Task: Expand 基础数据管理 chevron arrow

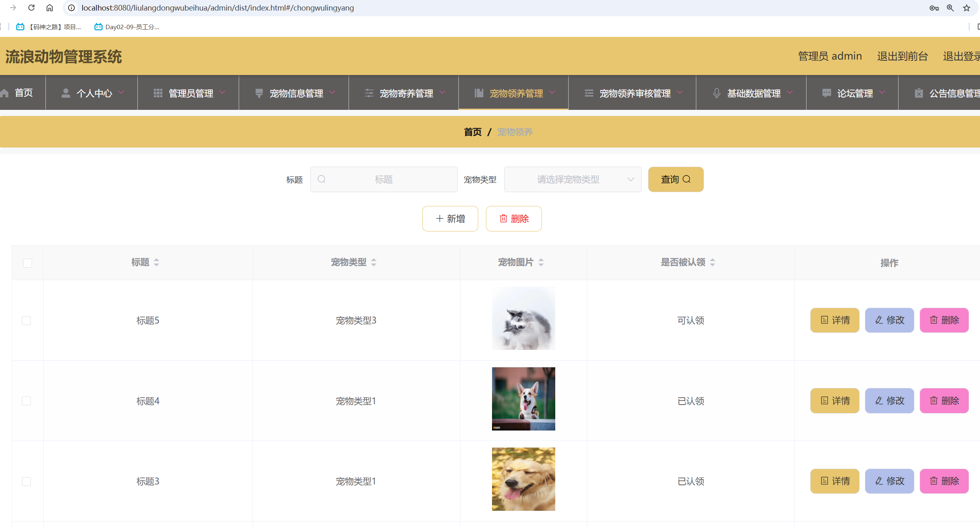Action: point(790,92)
